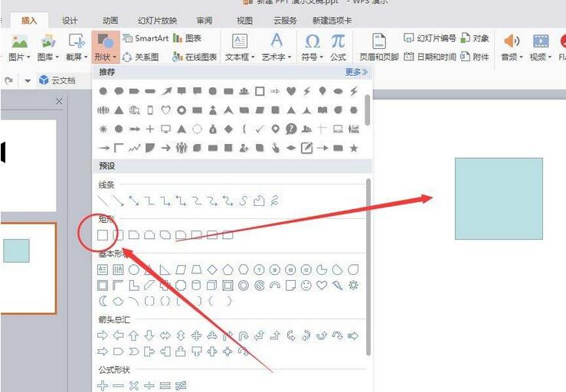Image resolution: width=566 pixels, height=392 pixels.
Task: Open the 文本框 text box dropdown
Action: [240, 47]
